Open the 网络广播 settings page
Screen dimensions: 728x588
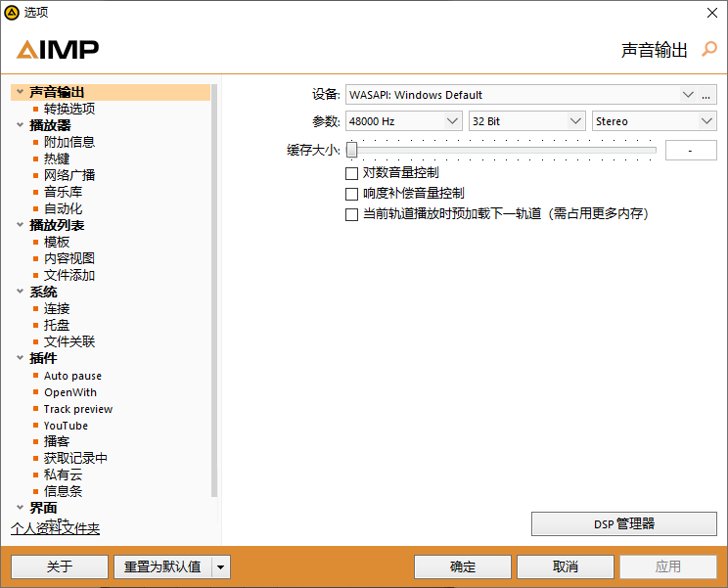(69, 175)
